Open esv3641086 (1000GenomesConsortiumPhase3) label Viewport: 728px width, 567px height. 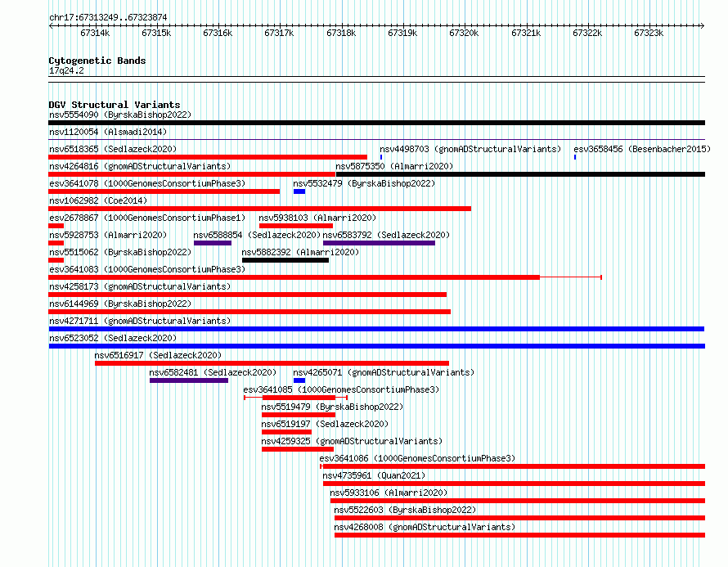(x=417, y=458)
